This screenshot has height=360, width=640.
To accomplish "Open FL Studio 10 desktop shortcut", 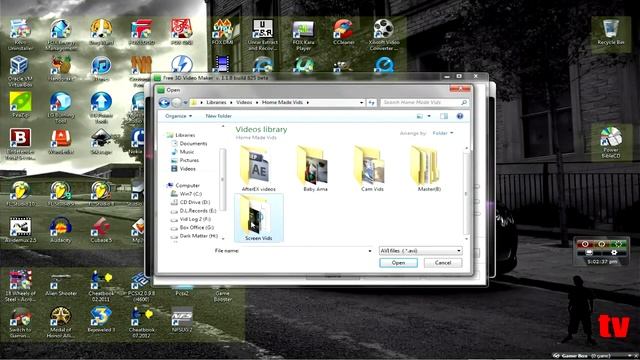I will coord(20,193).
